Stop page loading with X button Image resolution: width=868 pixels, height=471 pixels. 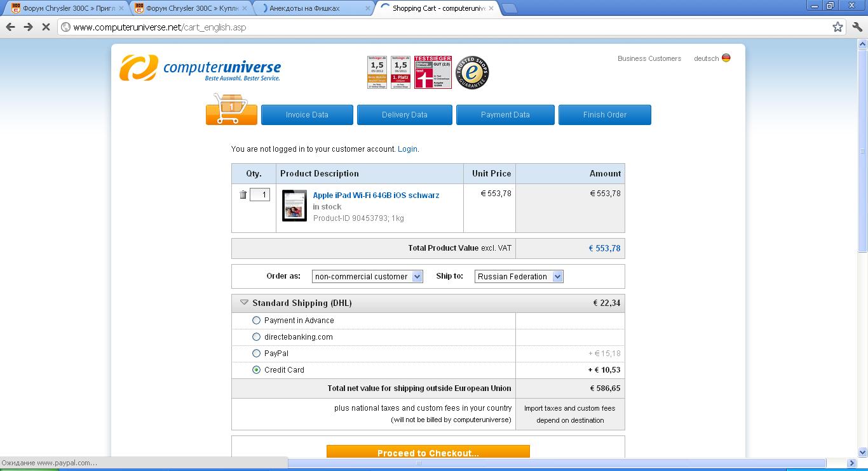click(x=46, y=27)
